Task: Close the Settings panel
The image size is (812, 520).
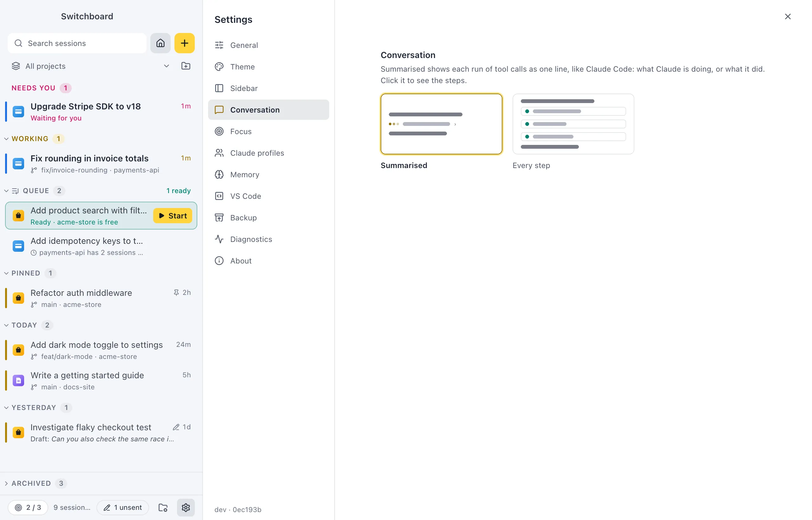Action: click(788, 16)
